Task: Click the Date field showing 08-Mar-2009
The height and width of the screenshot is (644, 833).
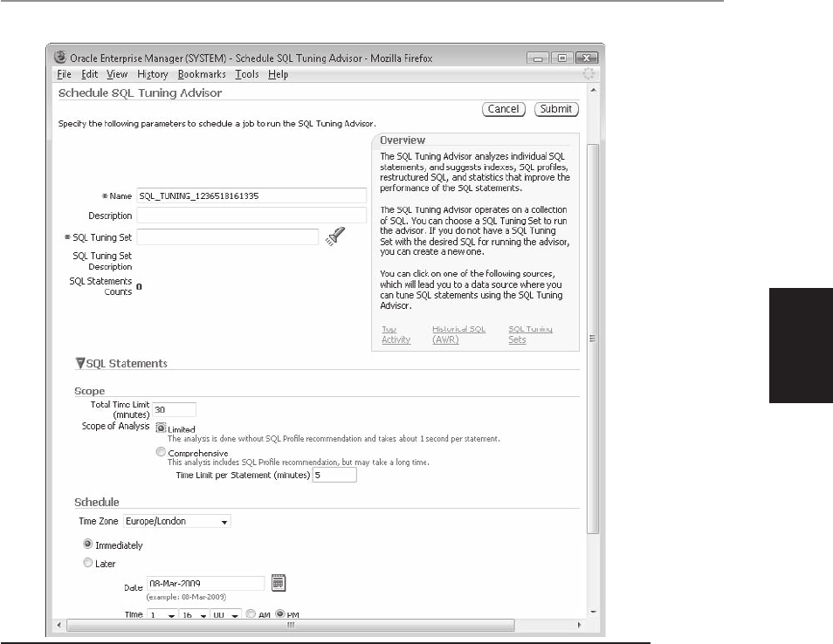Action: pyautogui.click(x=205, y=584)
